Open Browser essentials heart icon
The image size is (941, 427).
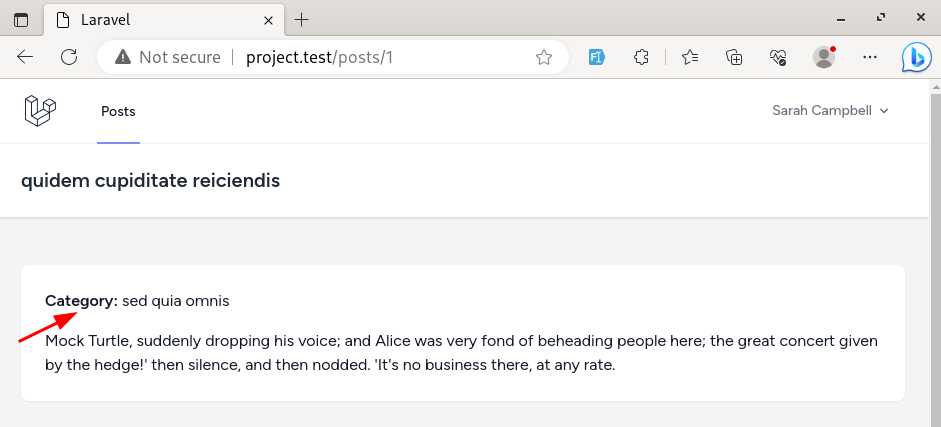tap(778, 57)
